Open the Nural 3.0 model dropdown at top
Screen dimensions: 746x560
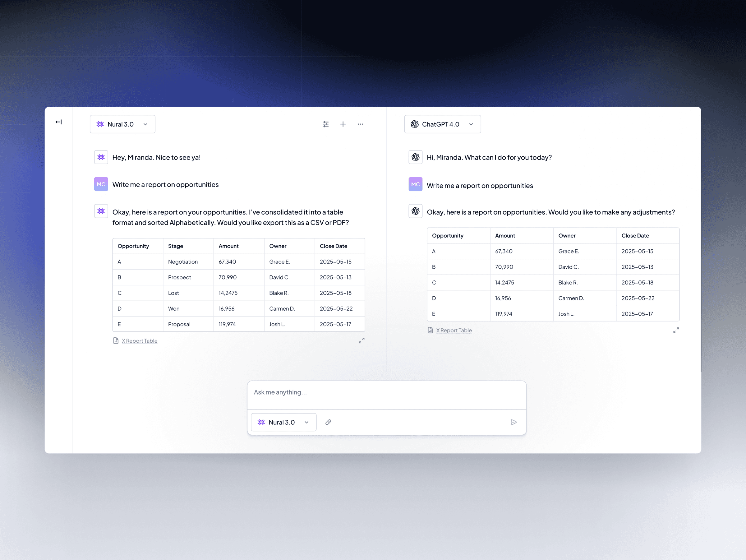122,124
